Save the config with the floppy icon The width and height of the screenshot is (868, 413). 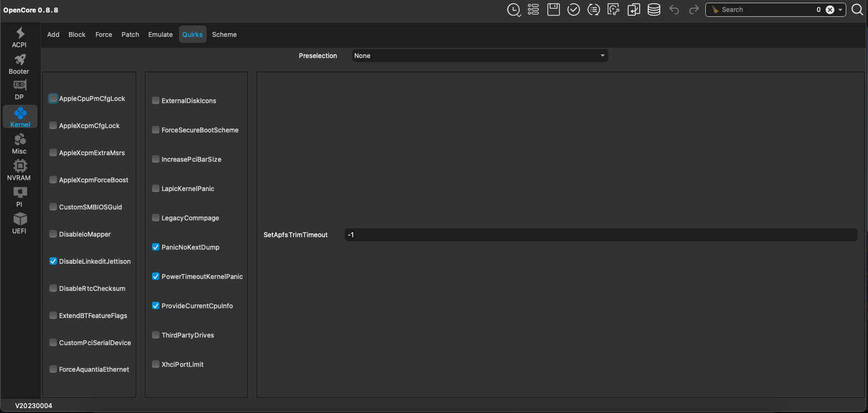click(x=553, y=10)
